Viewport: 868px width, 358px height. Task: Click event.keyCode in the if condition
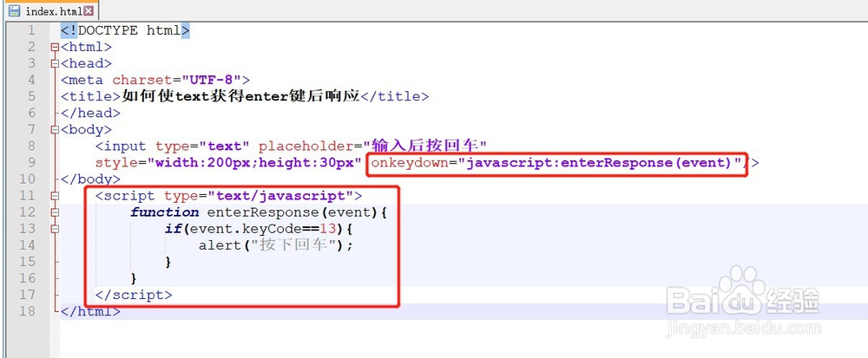coord(246,229)
